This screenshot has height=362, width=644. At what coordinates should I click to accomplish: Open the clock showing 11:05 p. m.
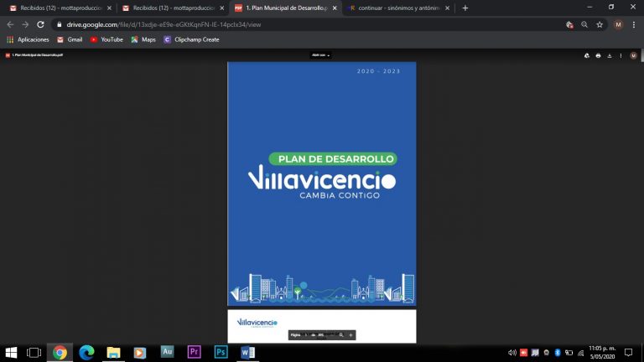602,353
